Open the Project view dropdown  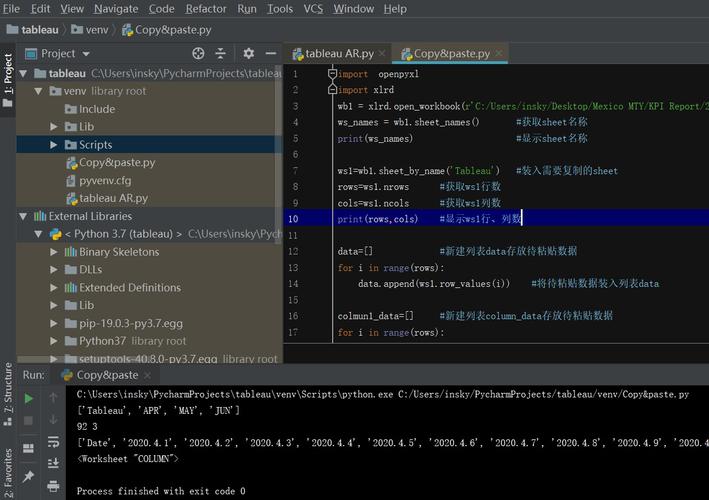click(85, 54)
